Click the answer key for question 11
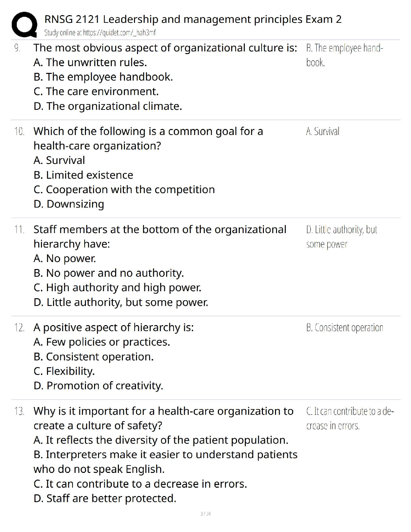This screenshot has width=411, height=532. click(341, 236)
